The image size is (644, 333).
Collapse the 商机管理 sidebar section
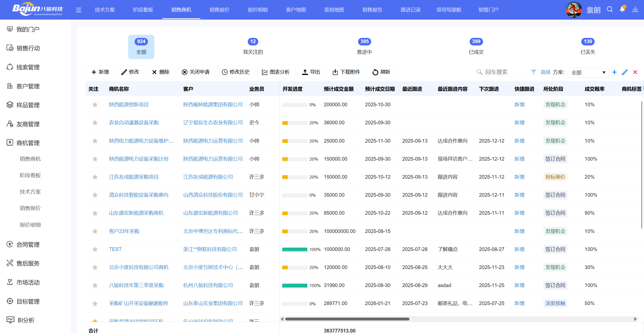(x=28, y=143)
